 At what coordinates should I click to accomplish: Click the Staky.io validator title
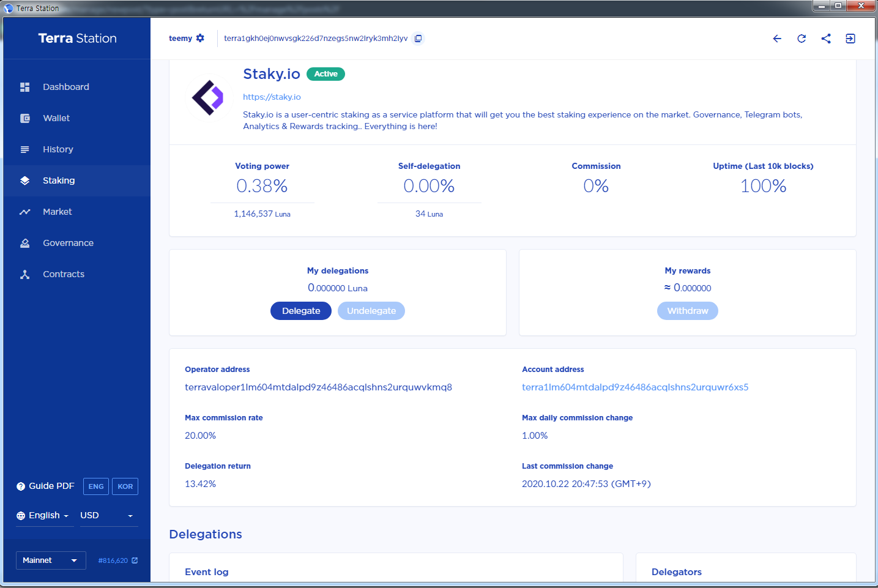click(x=272, y=74)
